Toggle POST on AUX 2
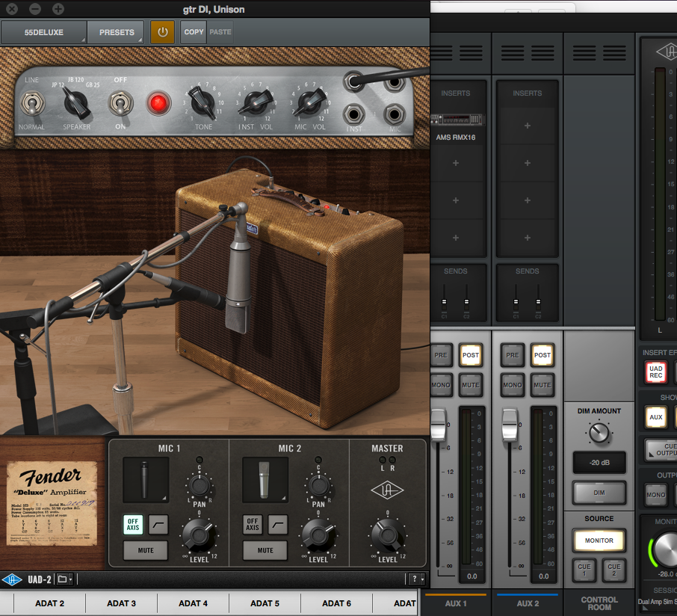The image size is (677, 616). [542, 355]
